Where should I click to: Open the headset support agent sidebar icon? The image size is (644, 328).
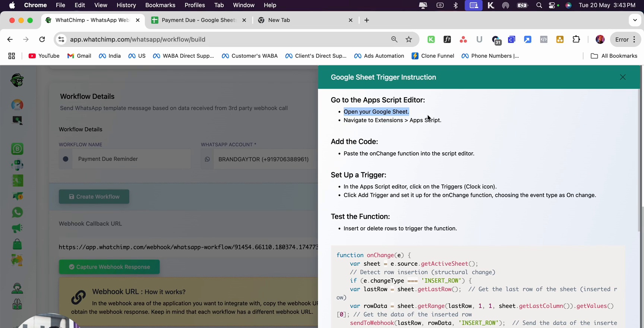[17, 288]
